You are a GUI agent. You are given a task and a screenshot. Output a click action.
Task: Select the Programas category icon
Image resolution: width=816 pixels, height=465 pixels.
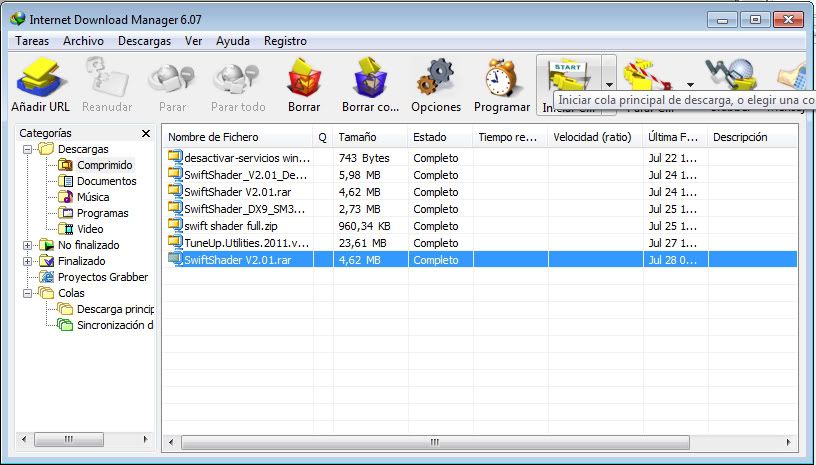coord(65,213)
